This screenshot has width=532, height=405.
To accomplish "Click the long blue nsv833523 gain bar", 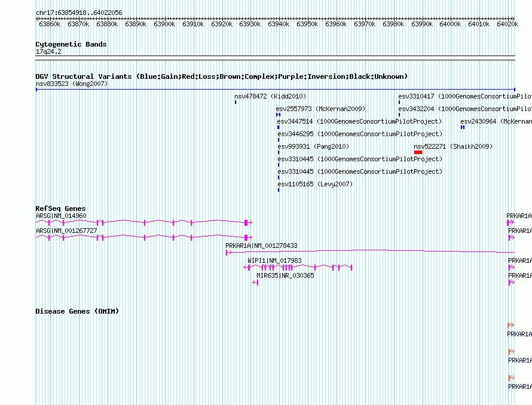I will coord(276,90).
